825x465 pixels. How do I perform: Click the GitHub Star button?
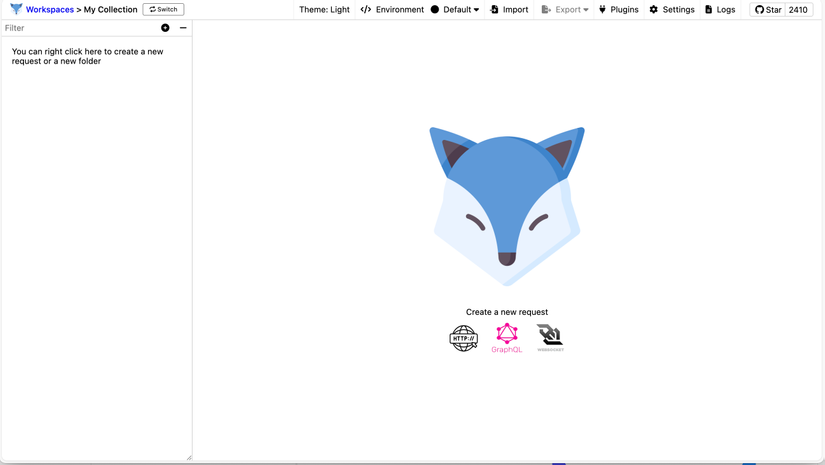click(x=768, y=9)
